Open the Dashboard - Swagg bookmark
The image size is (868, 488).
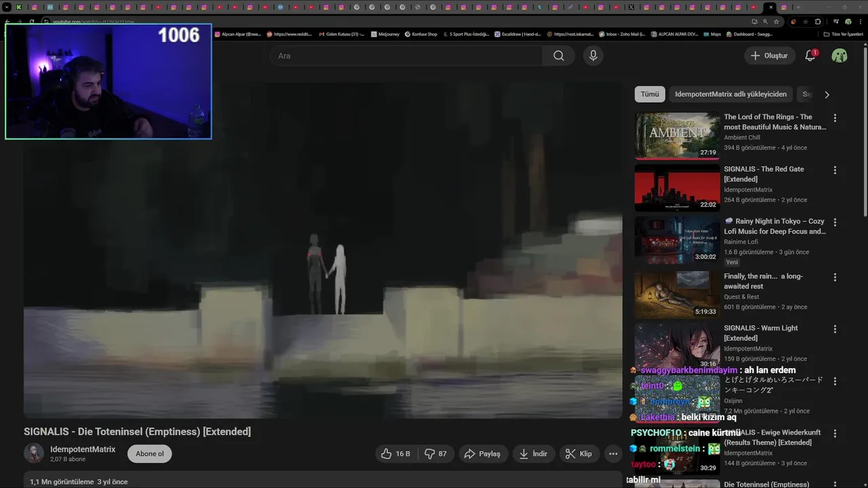749,34
